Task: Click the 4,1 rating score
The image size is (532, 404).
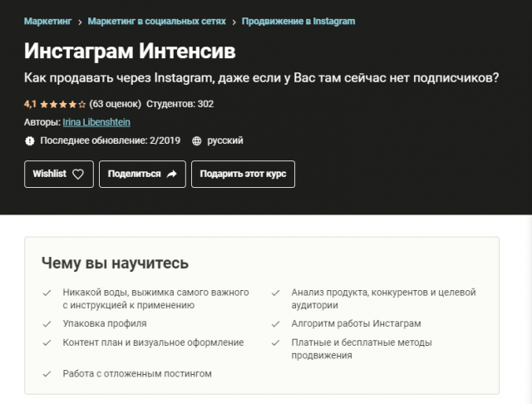Action: 31,105
